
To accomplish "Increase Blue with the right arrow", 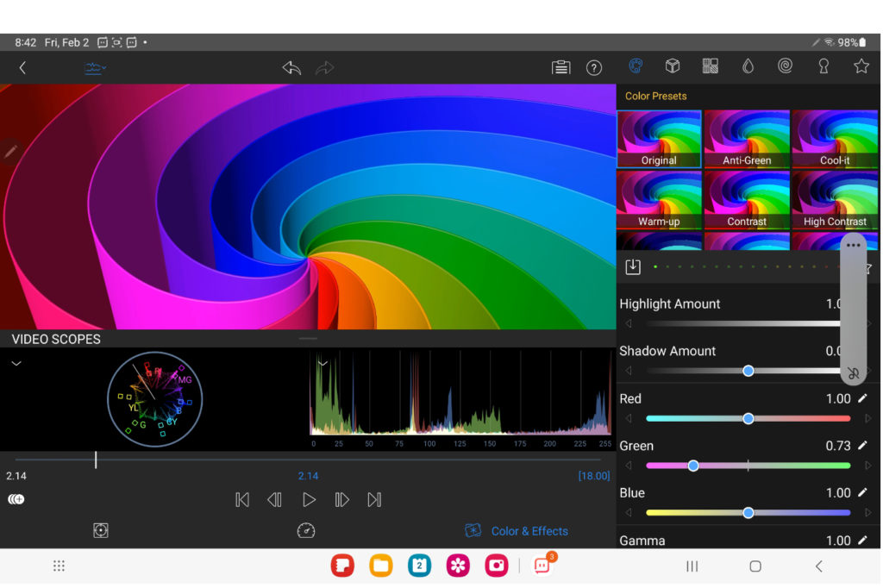I will [x=868, y=512].
